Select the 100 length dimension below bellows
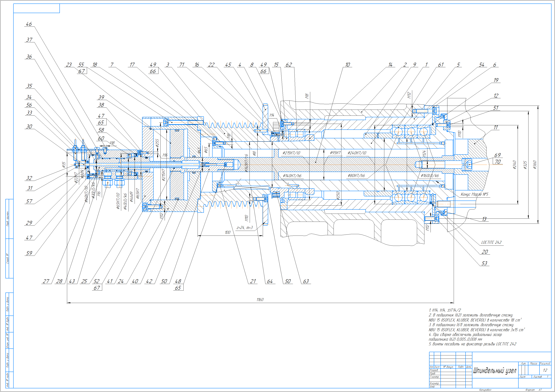This screenshot has height=392, width=555. [228, 233]
